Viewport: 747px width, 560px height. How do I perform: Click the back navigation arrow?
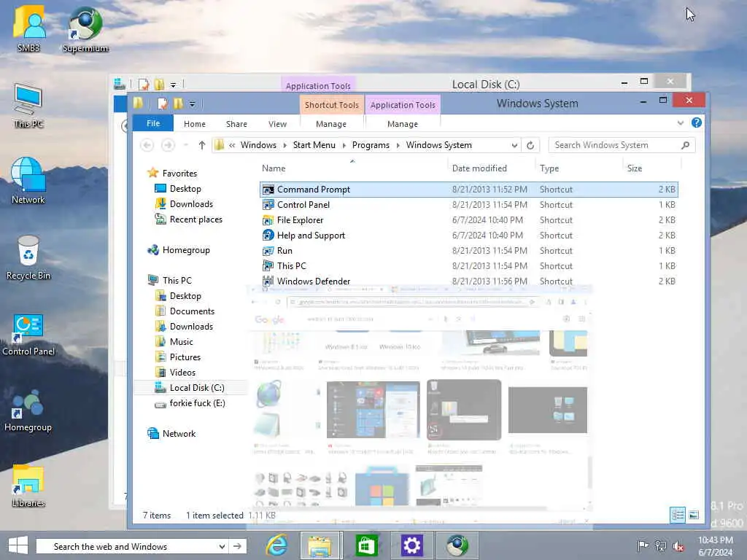(147, 145)
